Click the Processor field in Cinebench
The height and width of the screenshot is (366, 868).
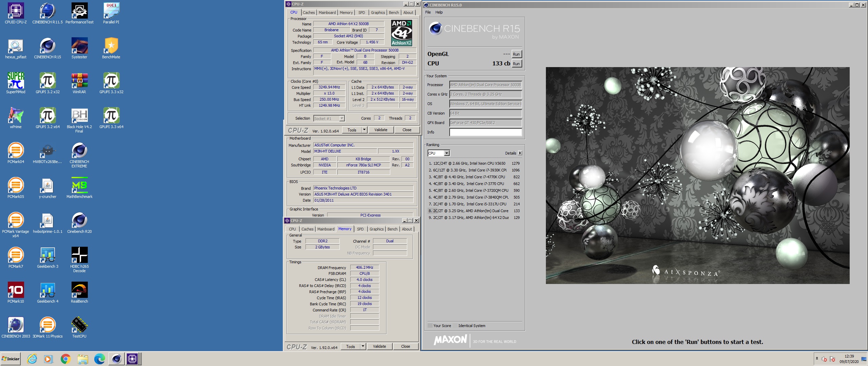tap(486, 85)
